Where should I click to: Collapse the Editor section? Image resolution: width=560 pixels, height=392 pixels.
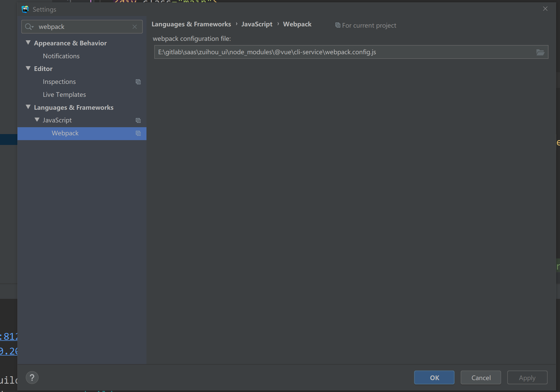click(x=28, y=68)
